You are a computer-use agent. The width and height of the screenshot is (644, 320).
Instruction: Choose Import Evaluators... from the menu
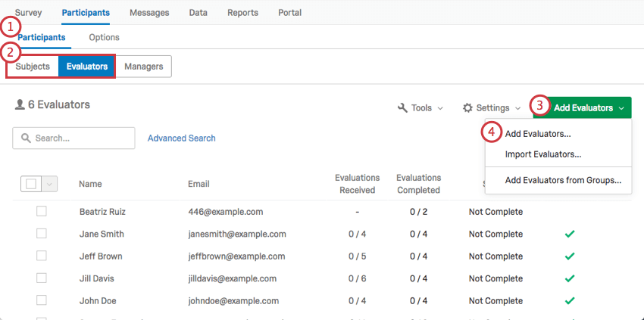(x=542, y=154)
